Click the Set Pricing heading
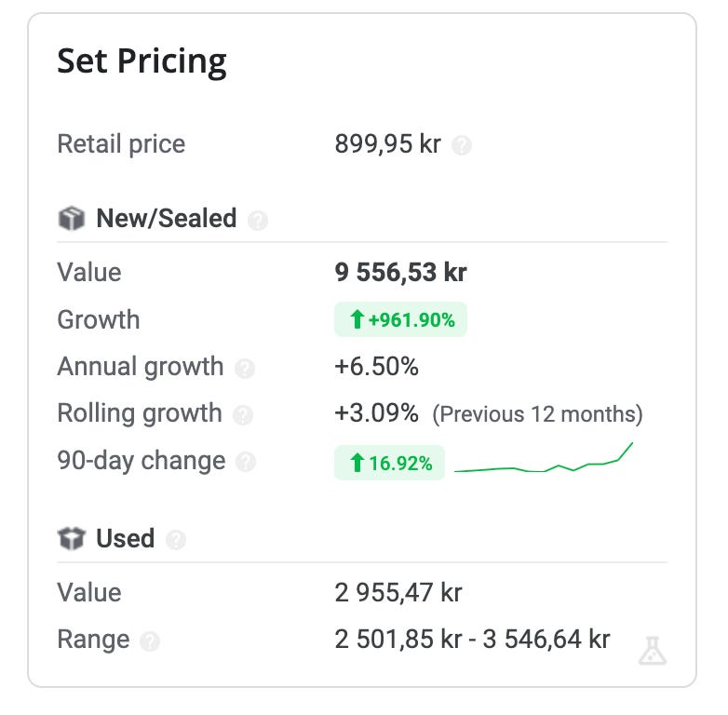728x715 pixels. [x=142, y=61]
